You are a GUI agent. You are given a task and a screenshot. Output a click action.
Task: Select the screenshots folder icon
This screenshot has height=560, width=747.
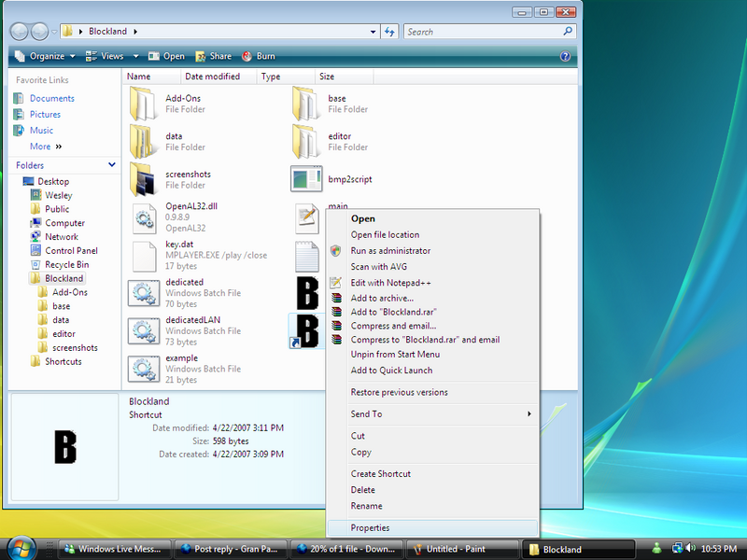[x=143, y=178]
